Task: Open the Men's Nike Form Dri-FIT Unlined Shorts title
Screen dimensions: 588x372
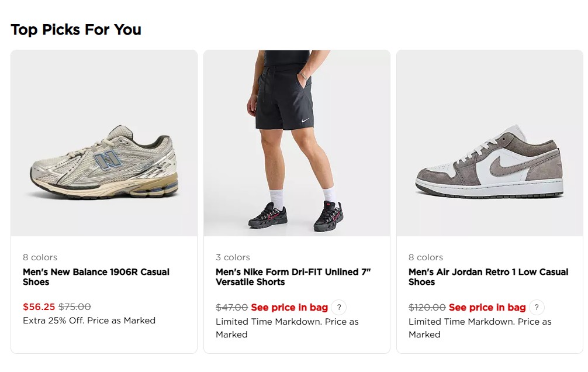Action: [293, 277]
